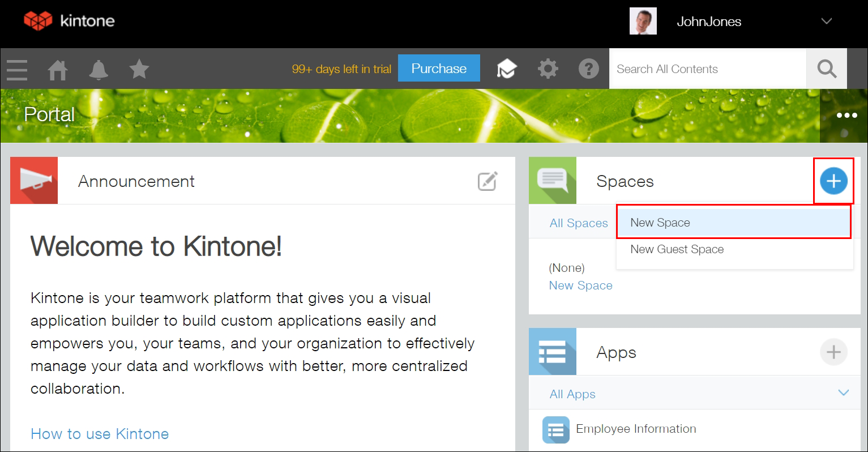Screen dimensions: 868x452
Task: Click the star favorites icon
Action: [x=139, y=69]
